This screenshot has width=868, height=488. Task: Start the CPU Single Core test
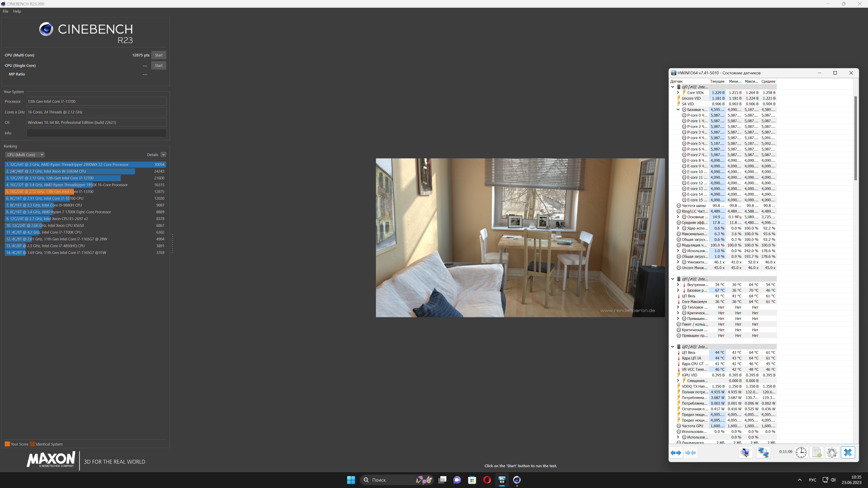click(x=158, y=66)
